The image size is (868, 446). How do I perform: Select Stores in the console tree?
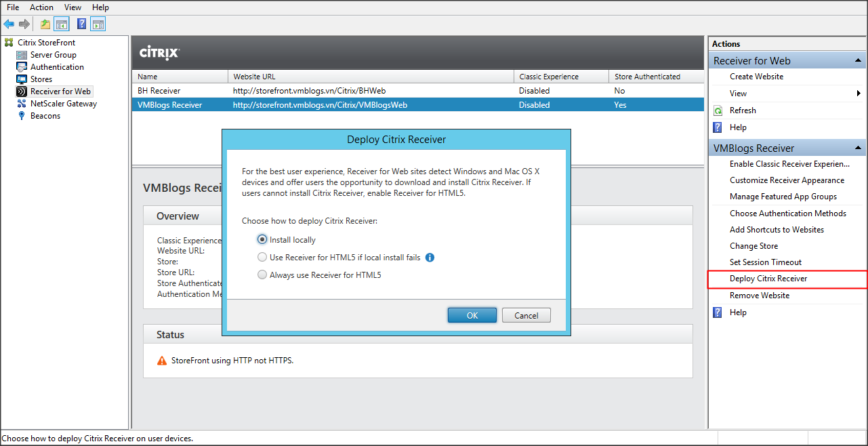[x=41, y=79]
